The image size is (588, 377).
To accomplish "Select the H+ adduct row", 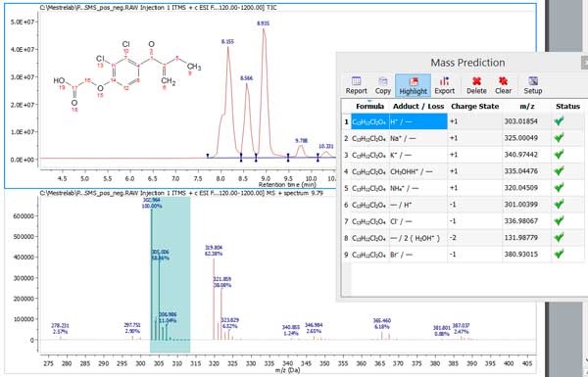I will tap(464, 121).
